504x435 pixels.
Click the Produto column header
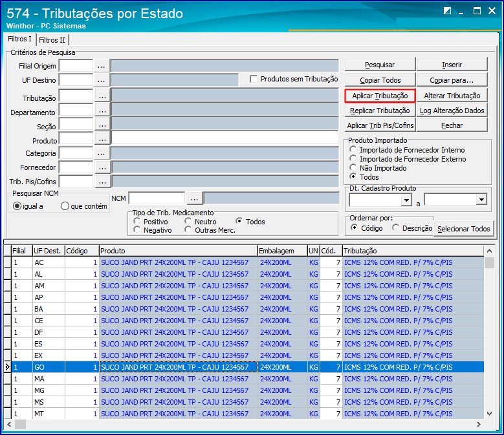(179, 251)
